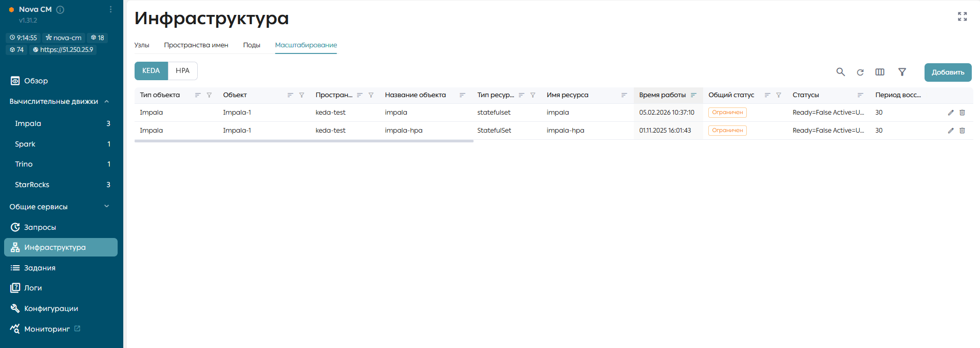980x348 pixels.
Task: Open the column visibility settings
Action: tap(880, 72)
